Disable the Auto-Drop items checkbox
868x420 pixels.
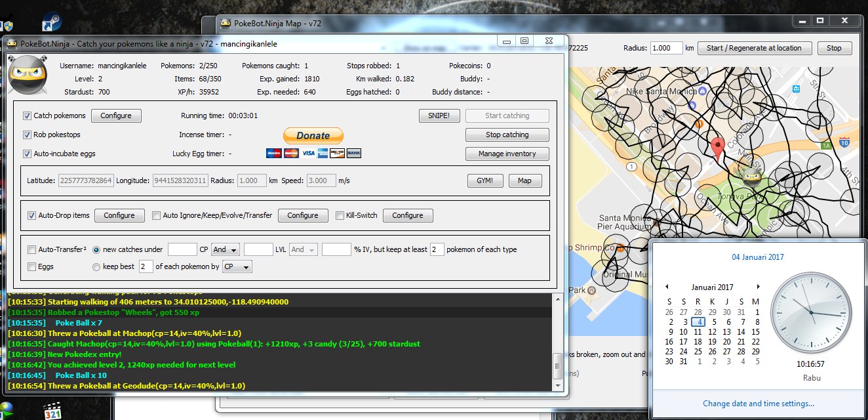coord(31,215)
